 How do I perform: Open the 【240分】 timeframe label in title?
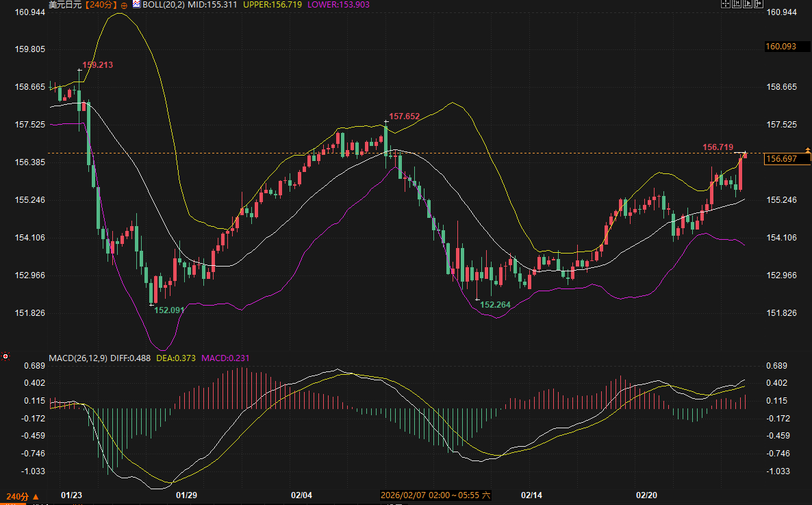pyautogui.click(x=101, y=4)
